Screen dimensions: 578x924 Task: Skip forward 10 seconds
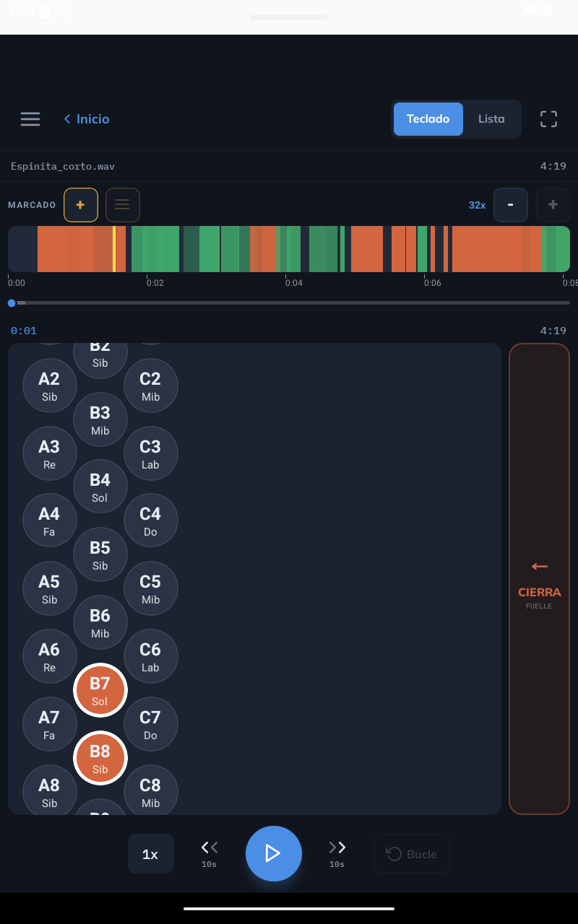pyautogui.click(x=337, y=853)
